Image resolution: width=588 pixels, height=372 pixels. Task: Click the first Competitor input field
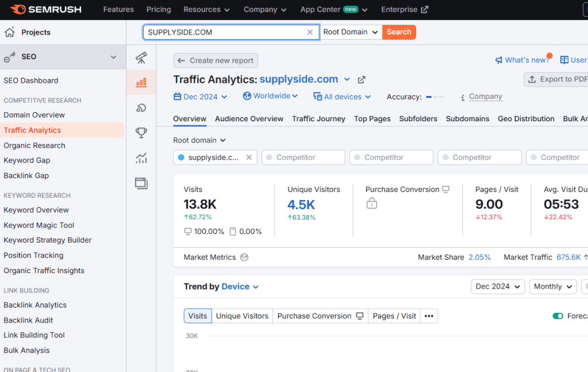[x=303, y=158]
